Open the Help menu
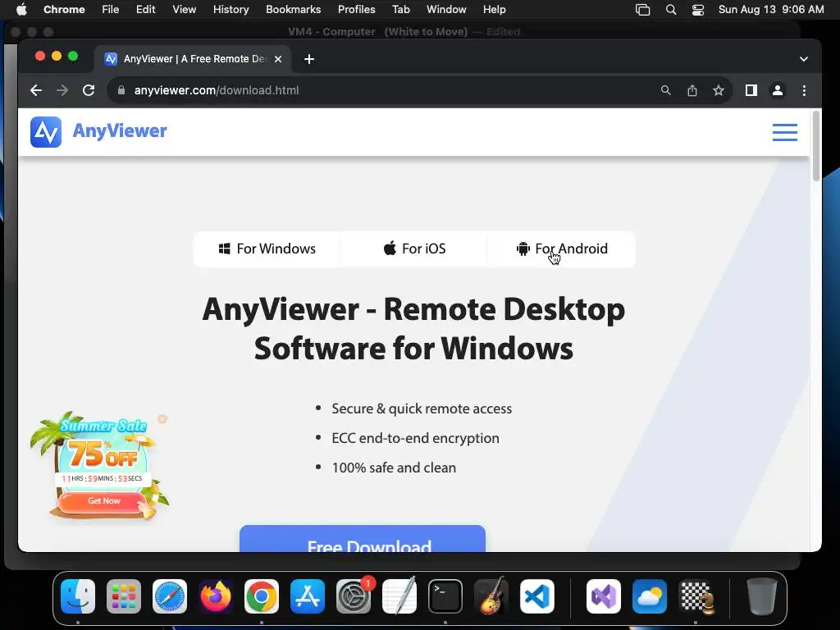 tap(494, 9)
